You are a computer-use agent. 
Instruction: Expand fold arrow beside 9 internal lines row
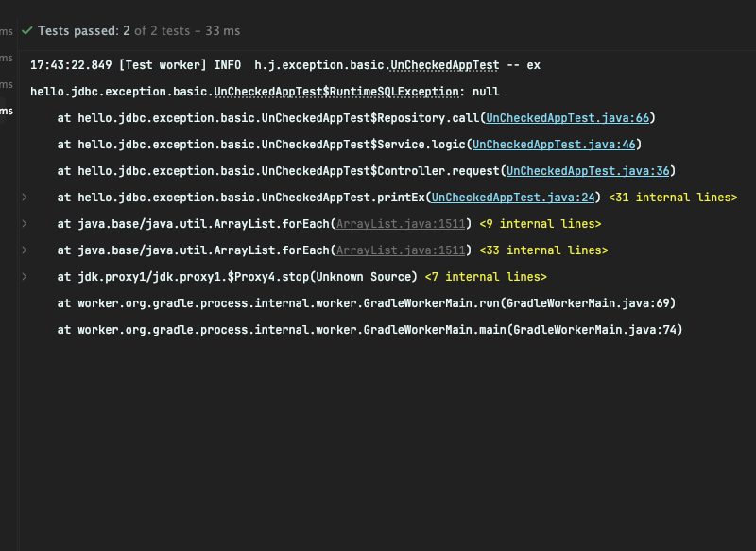click(25, 224)
